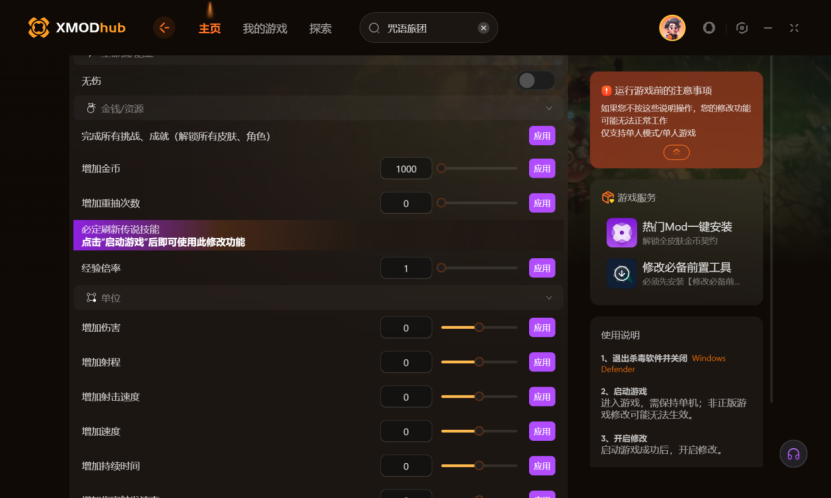Image resolution: width=831 pixels, height=498 pixels.
Task: Toggle the 无伤 switch
Action: tap(536, 81)
